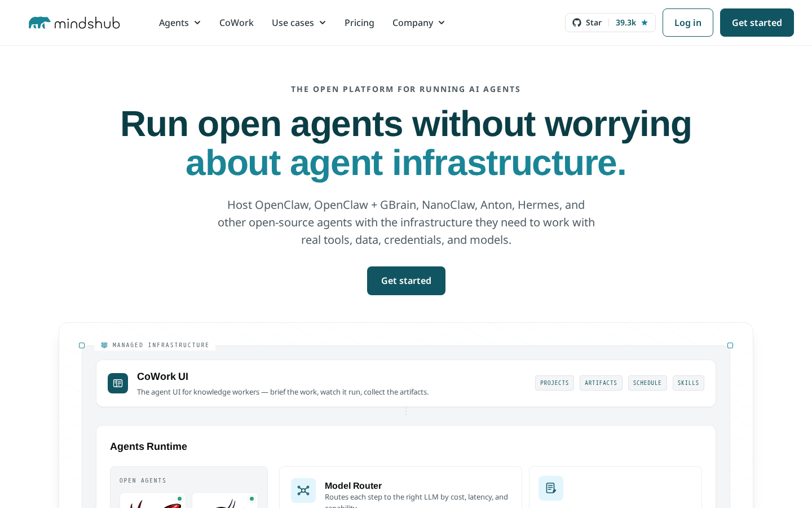Screen dimensions: 812x508
Task: Click the Agents Runtime heading
Action: [x=148, y=446]
